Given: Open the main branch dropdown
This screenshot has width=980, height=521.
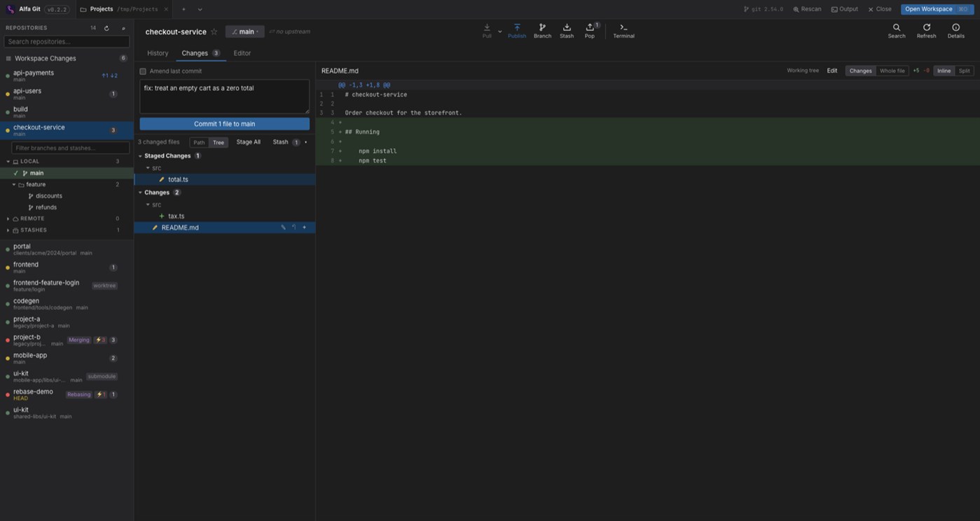Looking at the screenshot, I should [x=245, y=32].
